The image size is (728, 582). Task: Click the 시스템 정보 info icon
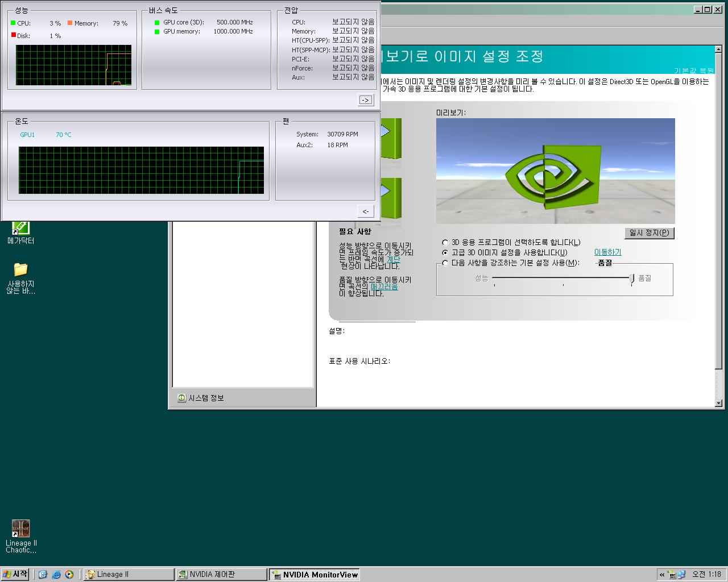click(x=181, y=398)
